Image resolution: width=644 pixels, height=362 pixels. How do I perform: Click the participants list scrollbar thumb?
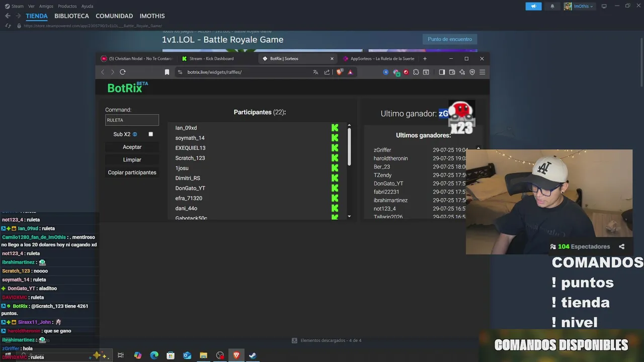coord(349,146)
